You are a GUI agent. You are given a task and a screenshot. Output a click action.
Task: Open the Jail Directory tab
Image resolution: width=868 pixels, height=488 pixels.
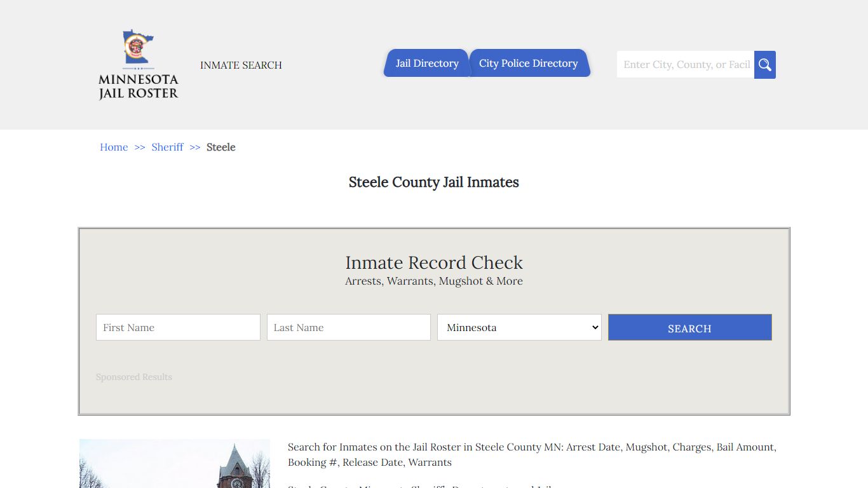(x=427, y=63)
